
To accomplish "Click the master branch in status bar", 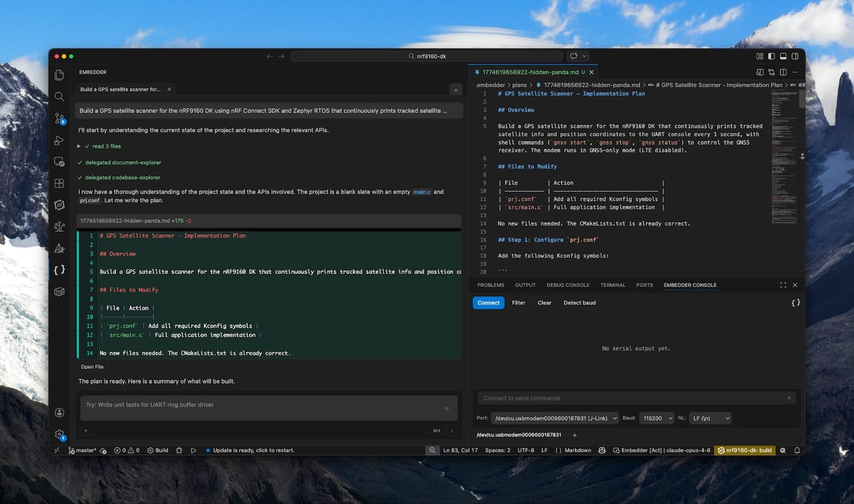I will point(82,451).
